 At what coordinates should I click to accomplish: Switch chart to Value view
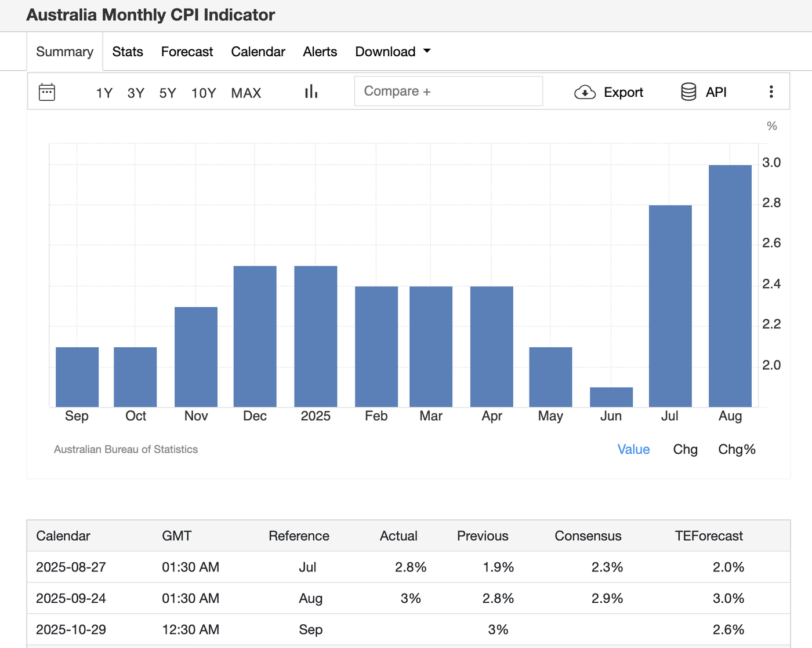coord(633,449)
